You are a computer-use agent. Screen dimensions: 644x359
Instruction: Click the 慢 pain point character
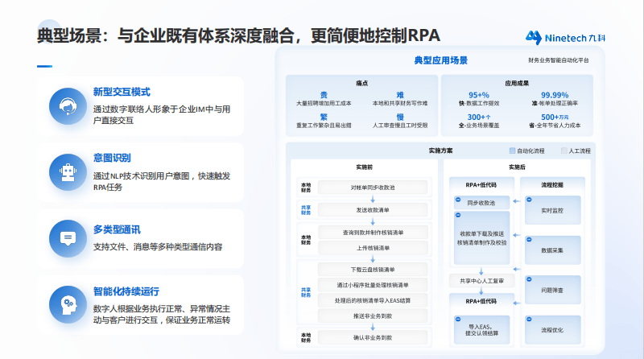point(400,117)
